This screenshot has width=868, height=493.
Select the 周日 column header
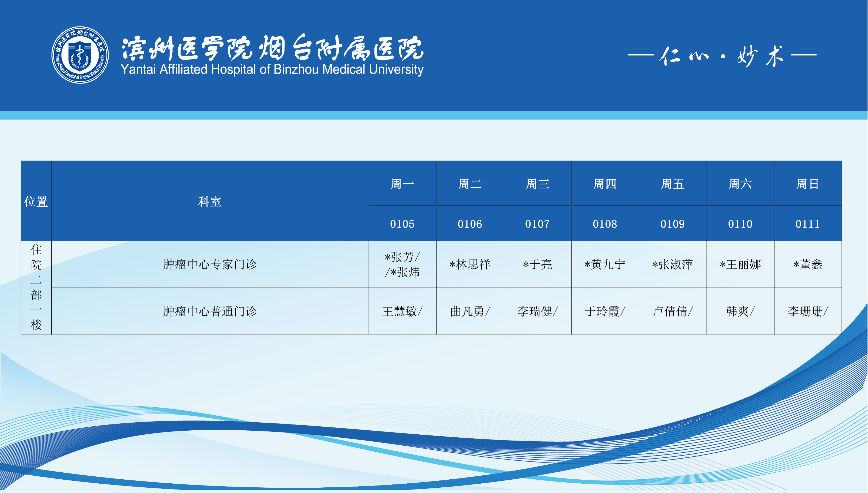pos(808,184)
